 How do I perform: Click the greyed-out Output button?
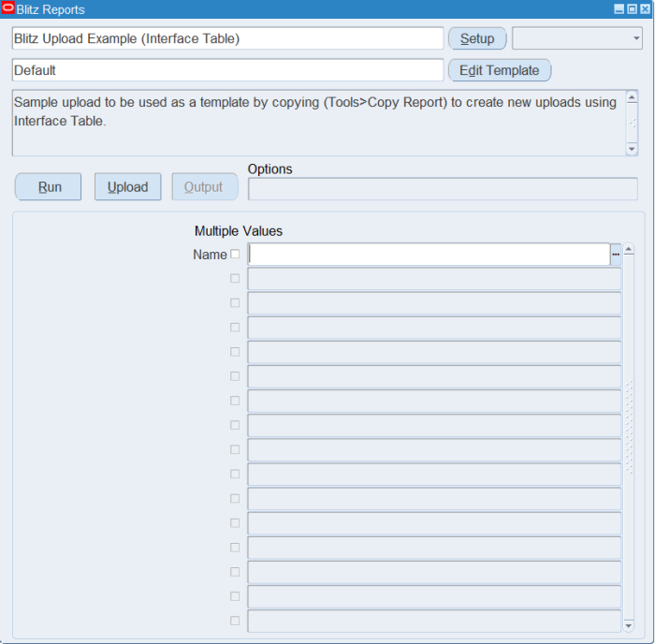tap(205, 187)
